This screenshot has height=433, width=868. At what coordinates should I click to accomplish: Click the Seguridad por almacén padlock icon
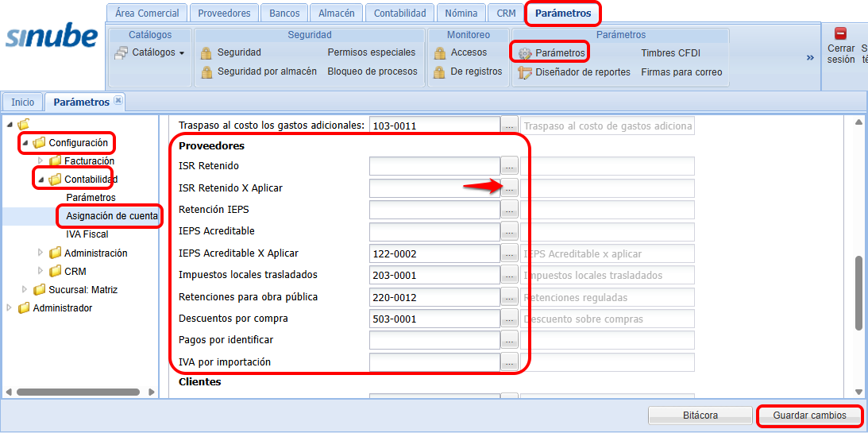[x=206, y=72]
